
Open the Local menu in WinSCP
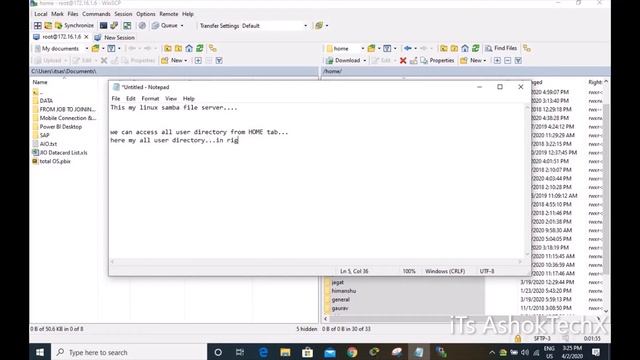[x=41, y=14]
